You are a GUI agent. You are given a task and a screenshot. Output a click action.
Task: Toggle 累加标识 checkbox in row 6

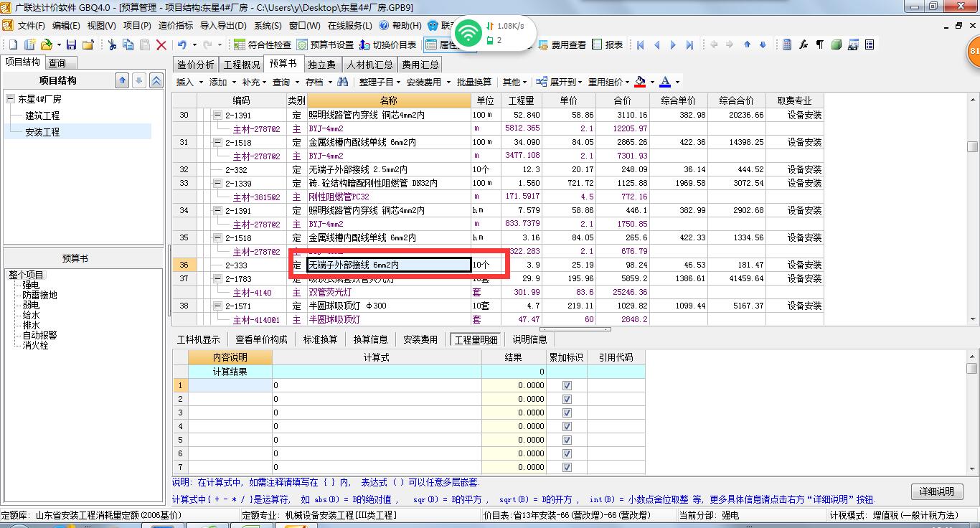pyautogui.click(x=567, y=453)
